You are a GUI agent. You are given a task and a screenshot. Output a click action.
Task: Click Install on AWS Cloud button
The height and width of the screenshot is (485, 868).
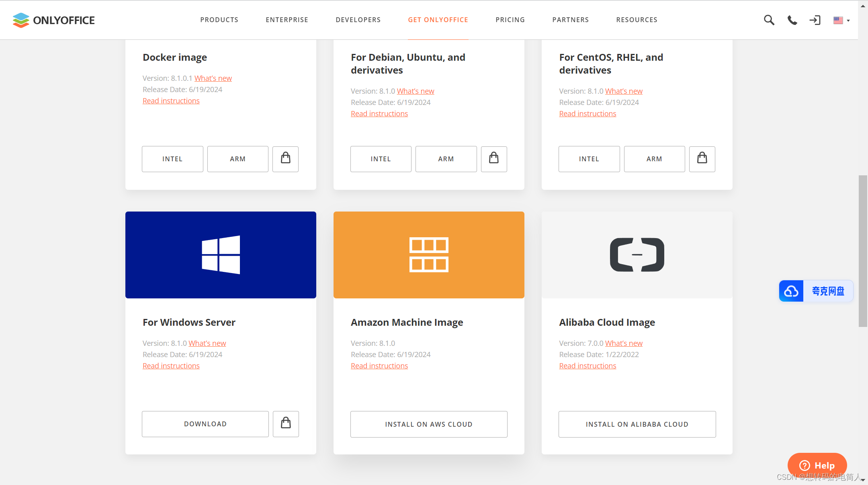(429, 424)
